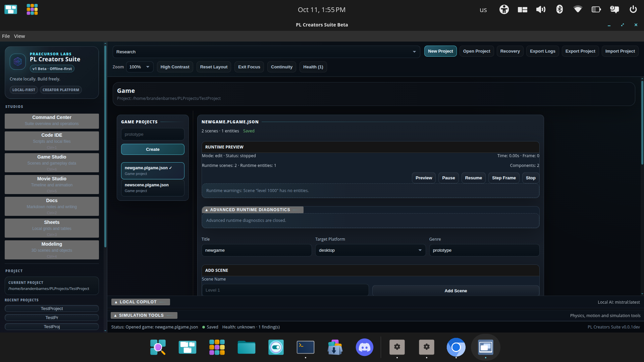Click Export Logs button
The image size is (644, 362).
tap(542, 51)
